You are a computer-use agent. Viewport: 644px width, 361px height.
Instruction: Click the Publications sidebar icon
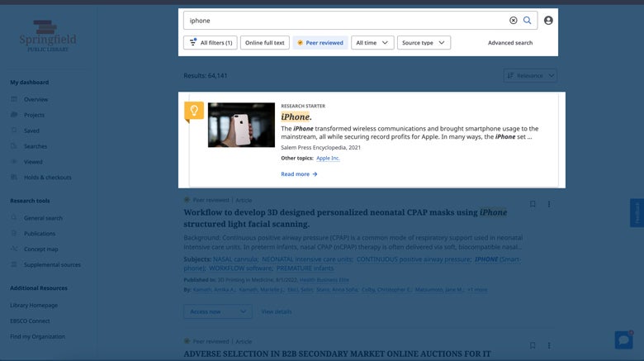14,233
